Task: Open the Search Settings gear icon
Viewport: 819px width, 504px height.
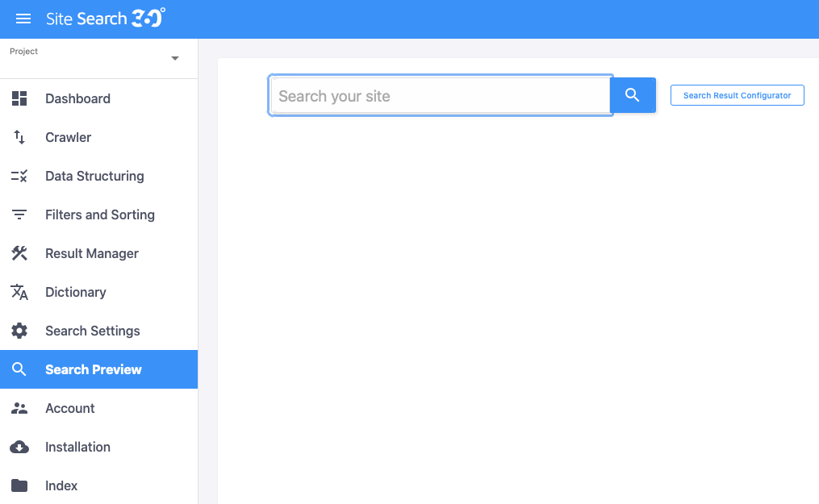Action: (19, 331)
